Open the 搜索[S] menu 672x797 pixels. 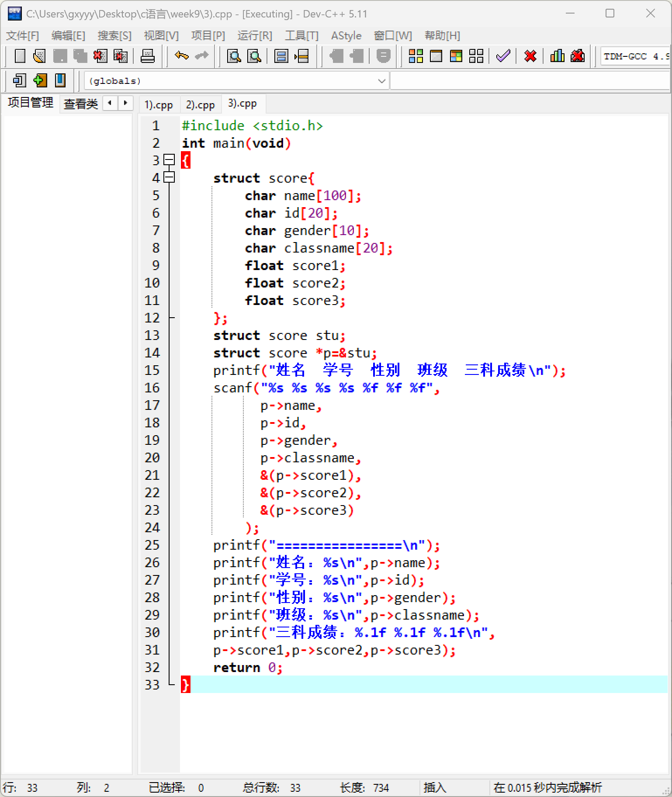pos(114,35)
